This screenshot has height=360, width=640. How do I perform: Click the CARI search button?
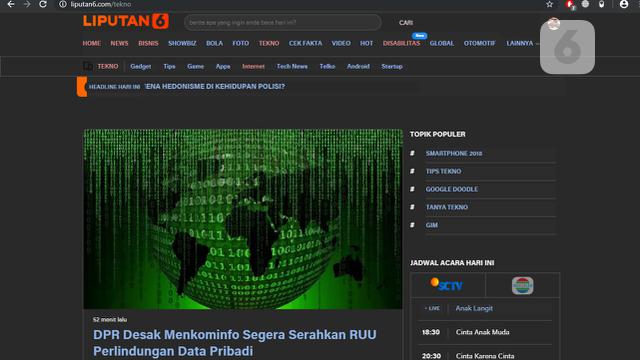click(x=406, y=23)
